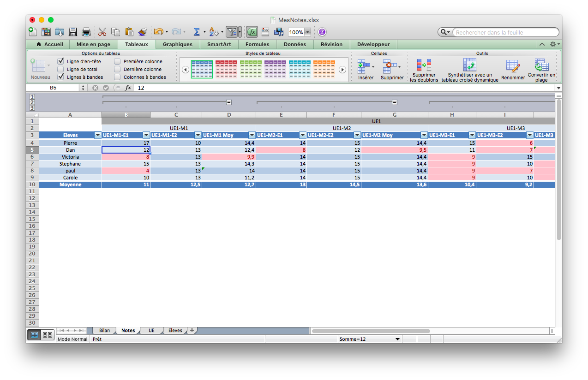
Task: Switch to the Graphiques ribbon tab
Action: click(x=178, y=44)
